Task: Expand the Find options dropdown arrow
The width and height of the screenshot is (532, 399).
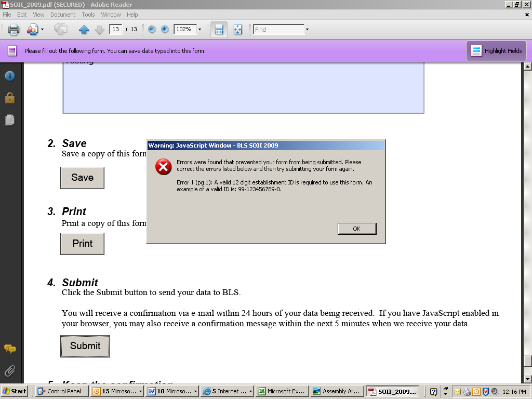Action: click(x=307, y=30)
